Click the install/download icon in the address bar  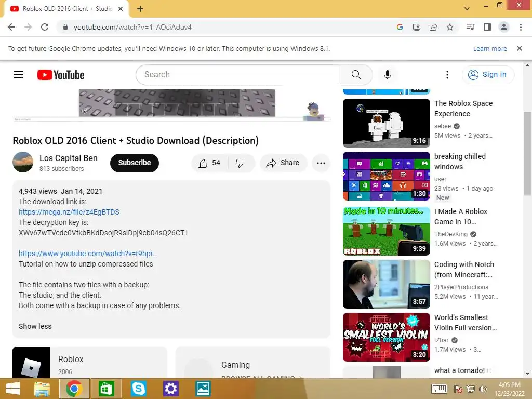tap(417, 27)
